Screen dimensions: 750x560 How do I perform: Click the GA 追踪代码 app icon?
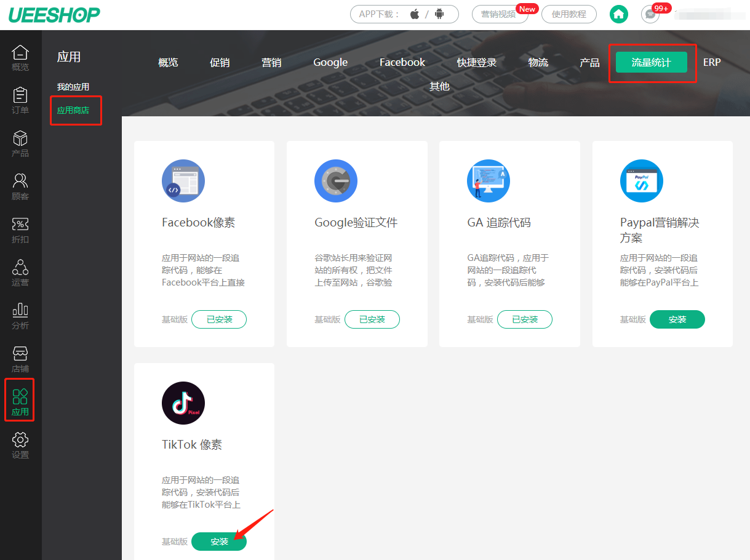pos(489,181)
